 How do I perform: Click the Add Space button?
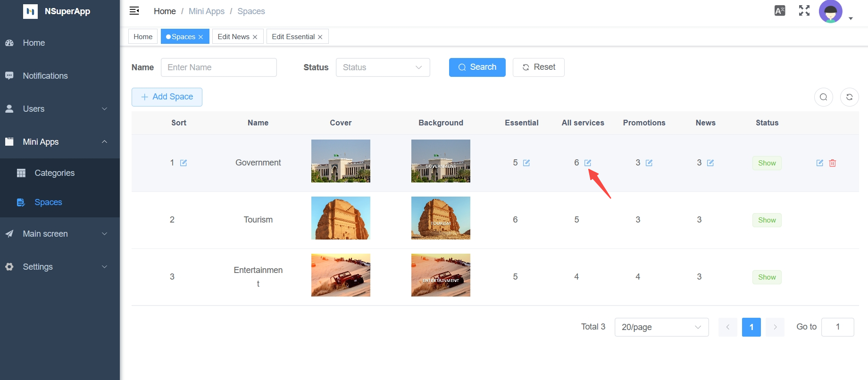(167, 97)
